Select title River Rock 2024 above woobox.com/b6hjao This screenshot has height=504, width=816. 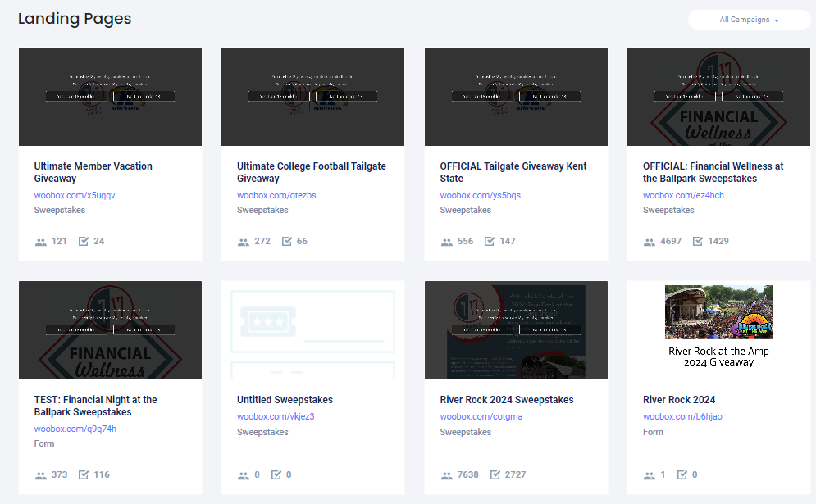[x=679, y=400]
